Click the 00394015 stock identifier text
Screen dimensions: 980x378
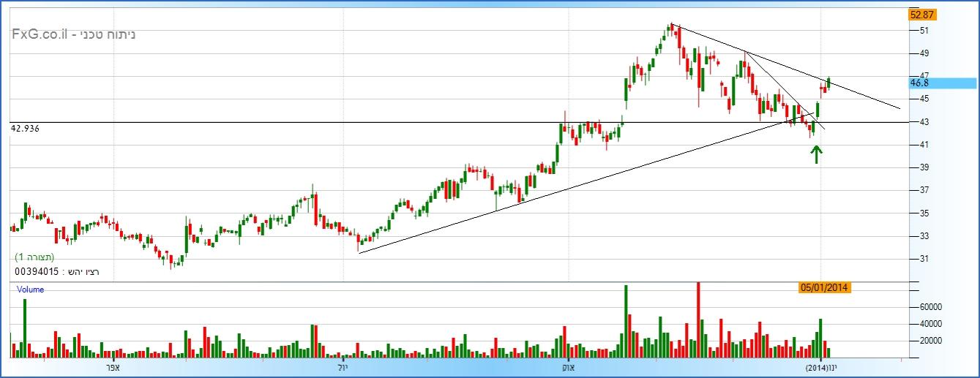[x=37, y=271]
